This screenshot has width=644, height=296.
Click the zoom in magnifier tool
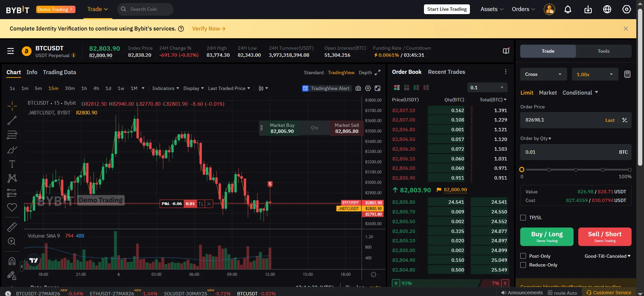click(12, 242)
